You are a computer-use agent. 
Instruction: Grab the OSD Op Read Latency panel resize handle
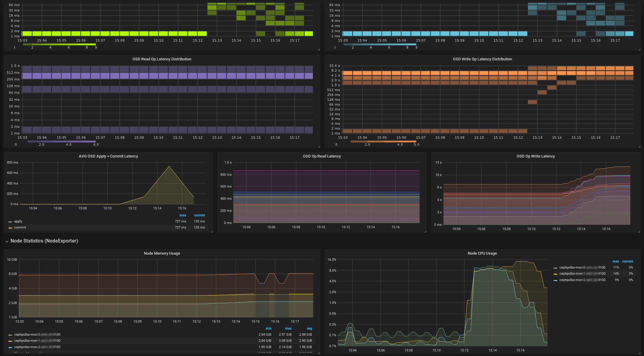pyautogui.click(x=425, y=232)
